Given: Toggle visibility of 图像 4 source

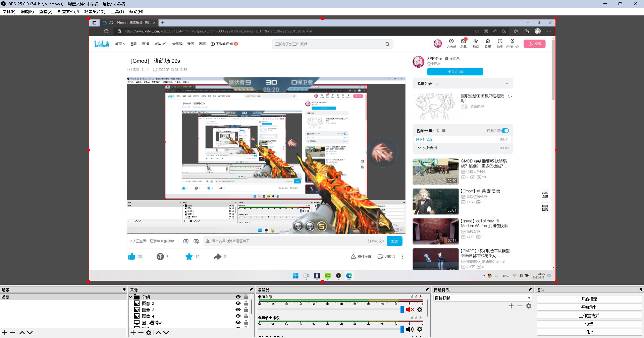Looking at the screenshot, I should coord(238,316).
